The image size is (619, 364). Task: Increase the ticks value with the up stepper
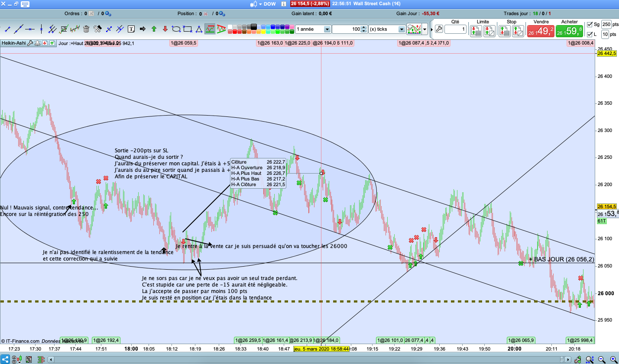pos(364,27)
